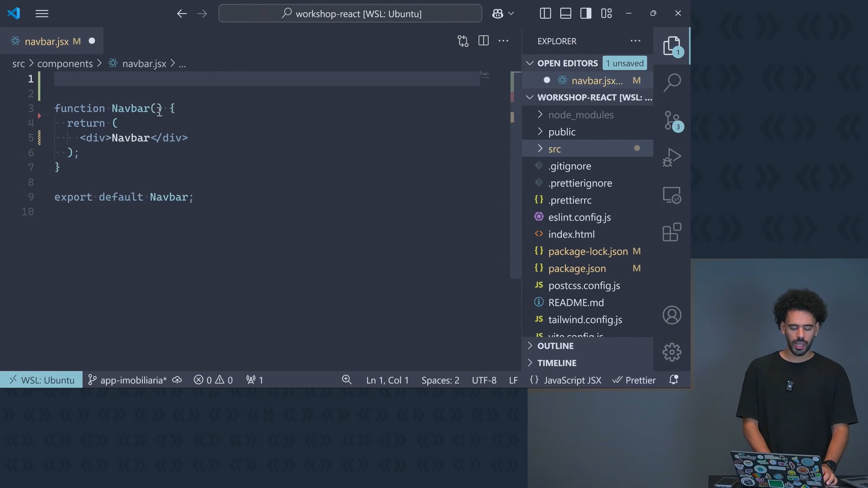The image size is (868, 488).
Task: Open the Extensions view
Action: [672, 232]
